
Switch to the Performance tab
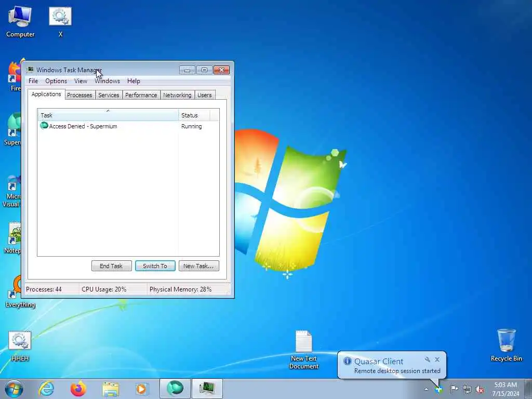[141, 95]
